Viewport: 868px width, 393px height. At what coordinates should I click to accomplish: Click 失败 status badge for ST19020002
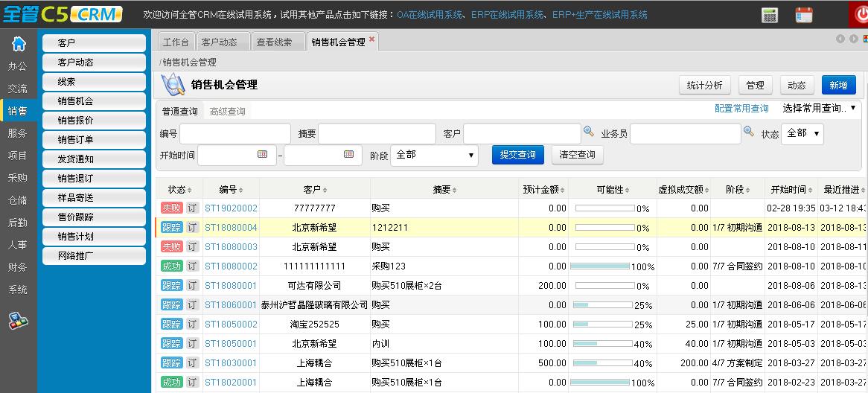(x=172, y=208)
